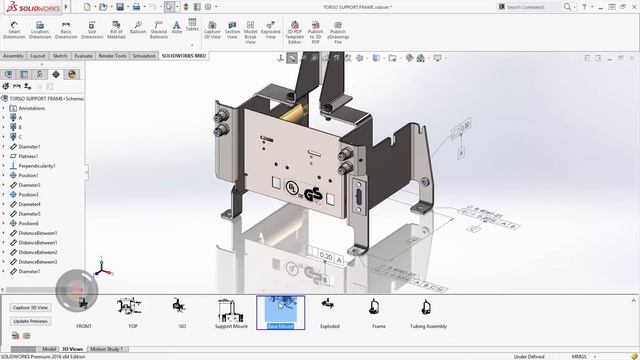Switch to the DisplayManager tab icon

click(x=72, y=74)
